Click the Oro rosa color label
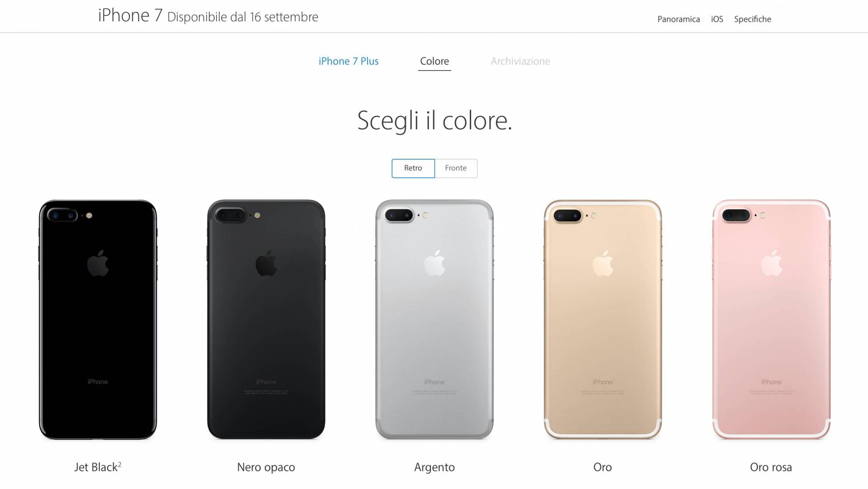Screen dimensions: 868x489 coord(771,467)
